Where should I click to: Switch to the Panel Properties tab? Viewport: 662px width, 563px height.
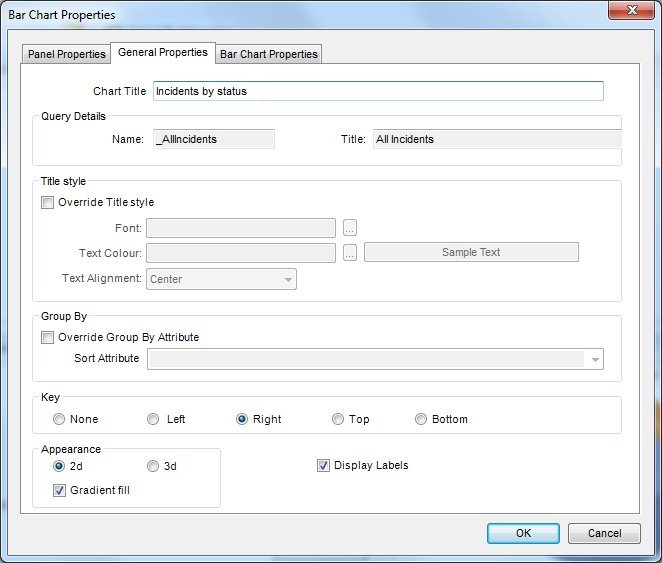(65, 54)
